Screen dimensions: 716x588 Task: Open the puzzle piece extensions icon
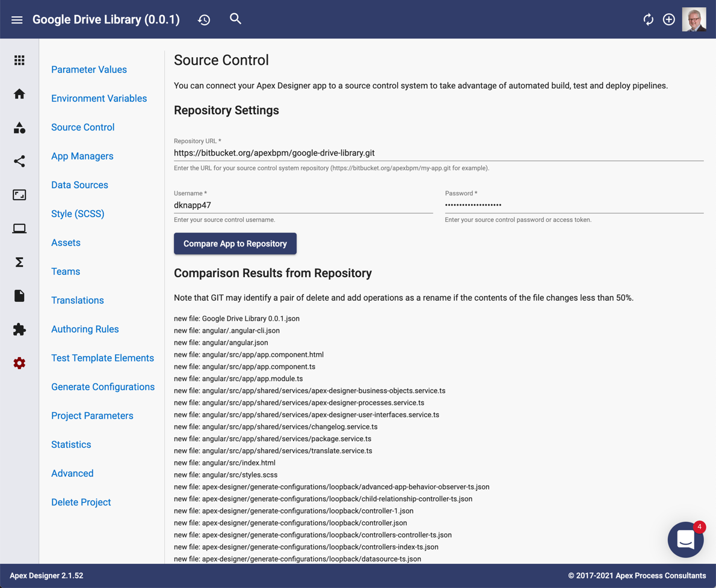coord(19,329)
